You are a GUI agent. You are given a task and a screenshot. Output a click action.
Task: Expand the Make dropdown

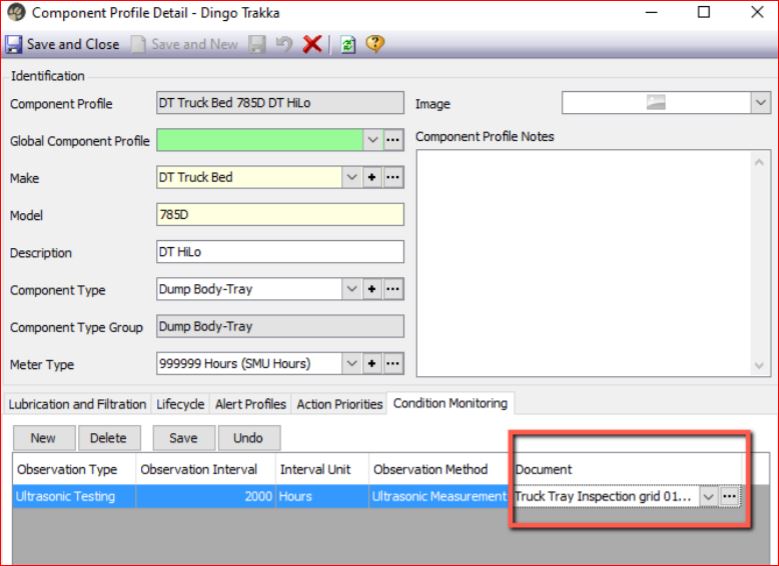352,178
